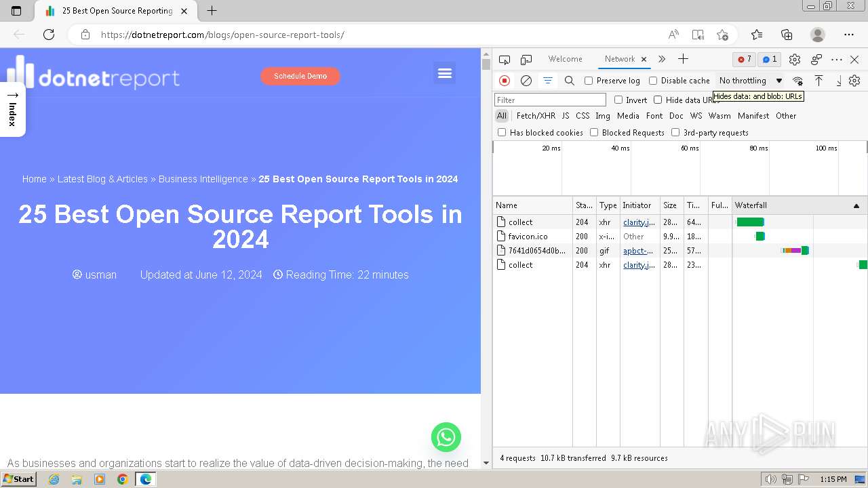Go to Home breadcrumb link
The image size is (868, 488).
tap(34, 179)
